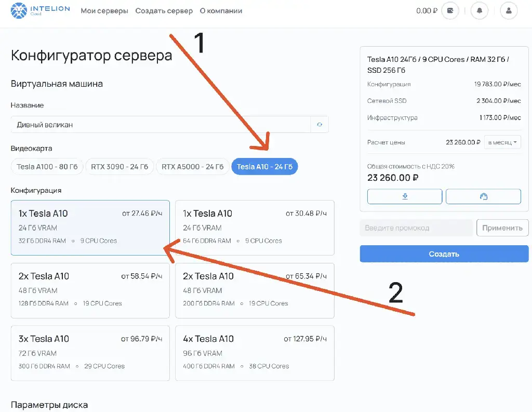532x412 pixels.
Task: Open the user profile icon
Action: coord(509,11)
